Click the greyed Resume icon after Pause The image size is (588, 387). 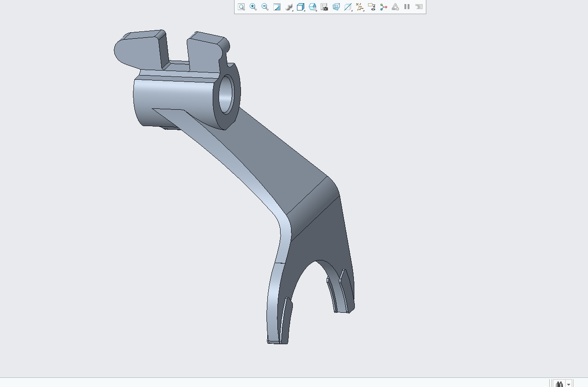coord(419,7)
